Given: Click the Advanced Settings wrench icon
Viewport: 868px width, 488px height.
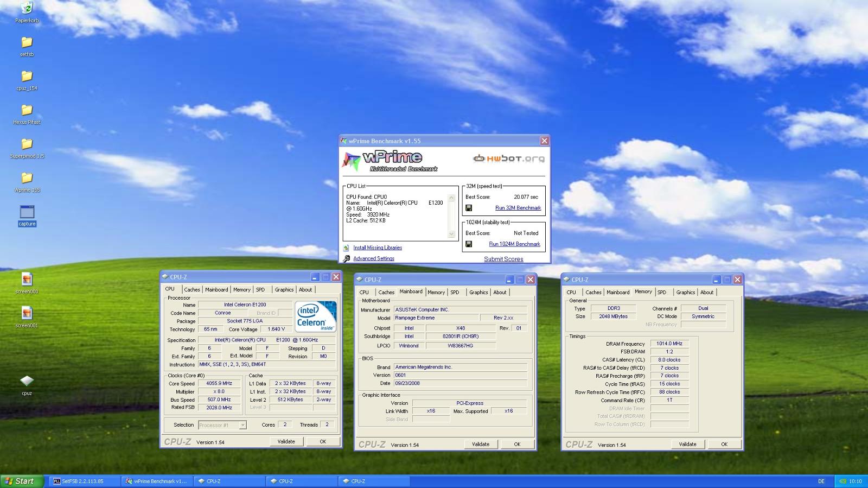Looking at the screenshot, I should point(346,258).
